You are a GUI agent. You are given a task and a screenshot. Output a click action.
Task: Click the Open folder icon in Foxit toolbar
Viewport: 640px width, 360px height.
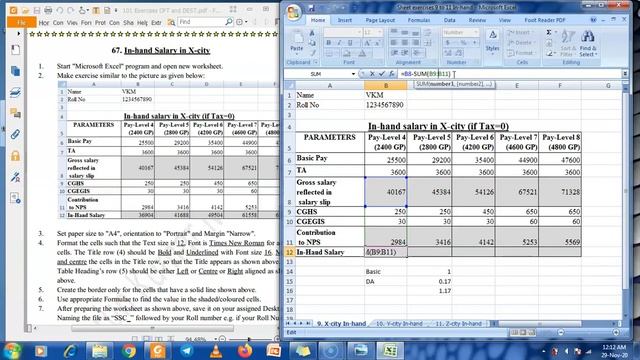tap(25, 10)
